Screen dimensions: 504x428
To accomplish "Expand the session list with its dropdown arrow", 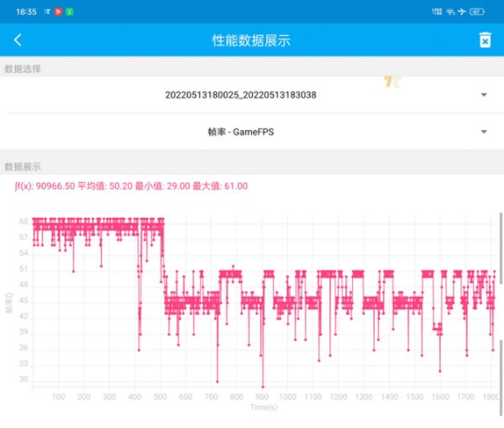I will point(484,95).
